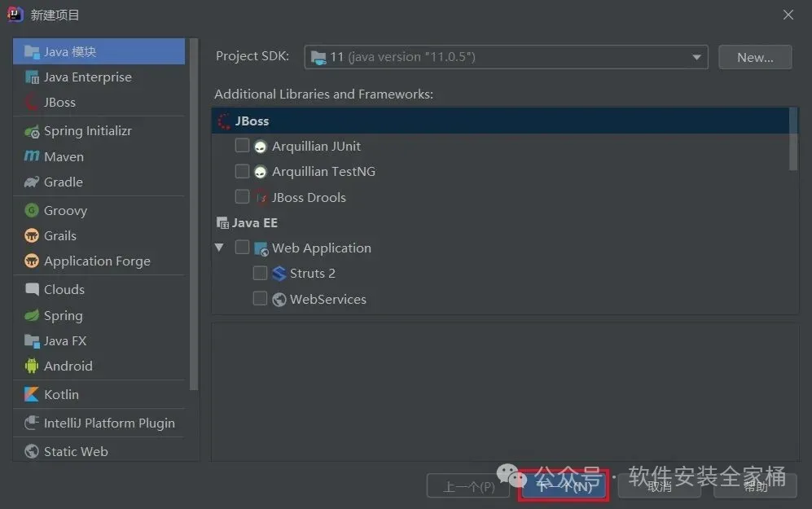Select Java 模块 project type
The height and width of the screenshot is (509, 812).
[99, 51]
